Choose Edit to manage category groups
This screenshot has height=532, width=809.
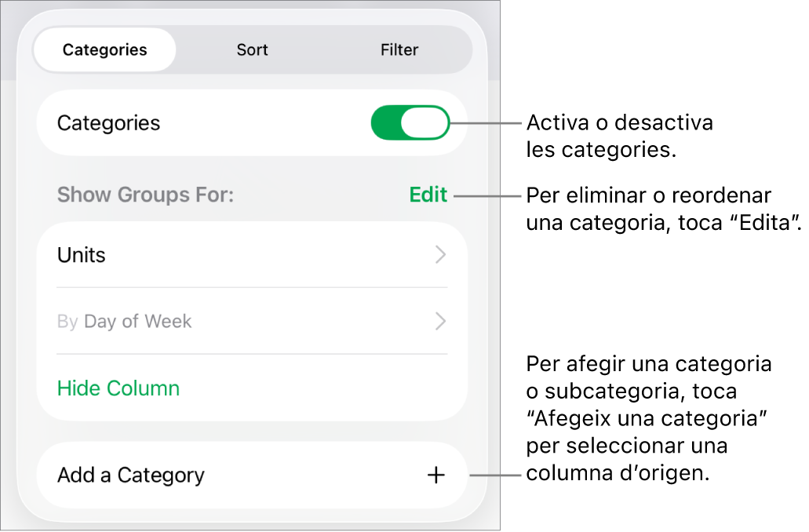click(428, 194)
